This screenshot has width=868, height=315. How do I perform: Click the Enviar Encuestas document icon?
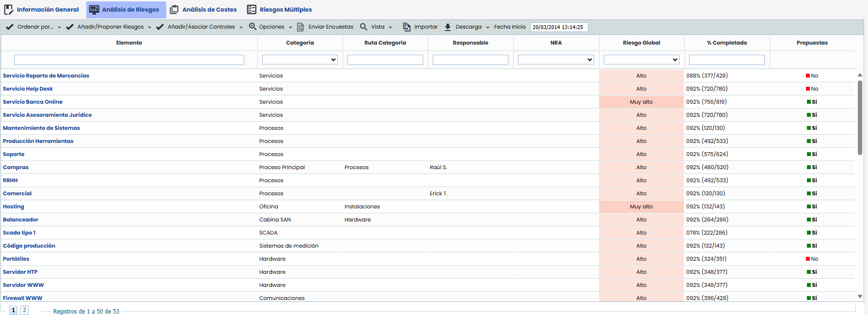(300, 27)
